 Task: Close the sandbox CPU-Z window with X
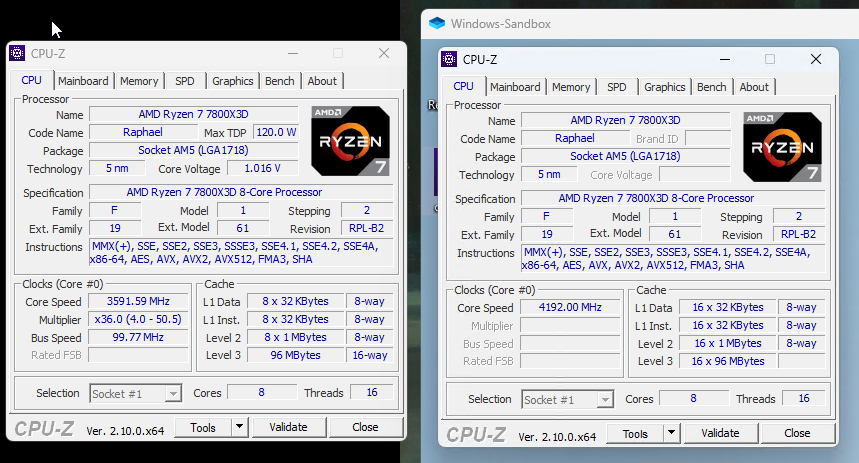pos(816,59)
